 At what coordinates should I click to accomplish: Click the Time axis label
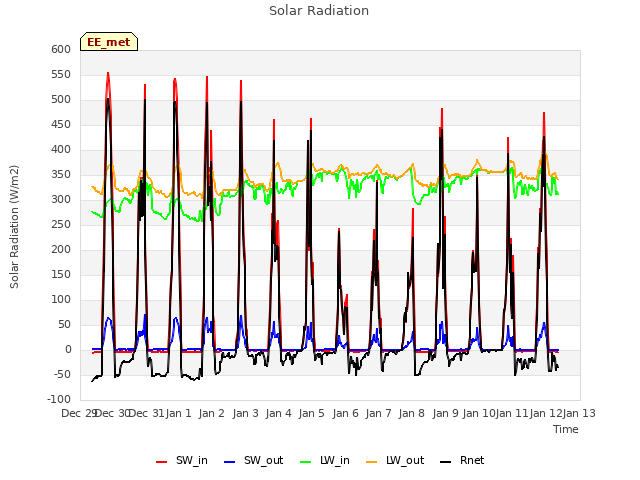[x=566, y=429]
